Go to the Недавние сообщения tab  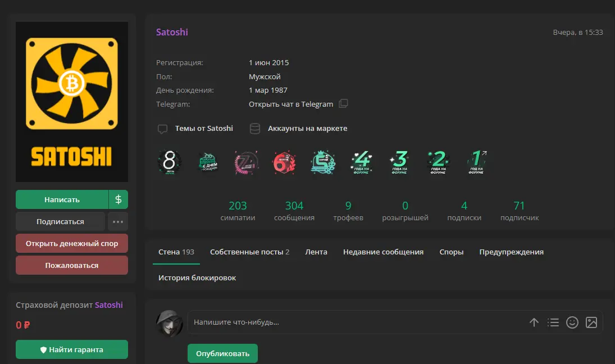coord(383,252)
